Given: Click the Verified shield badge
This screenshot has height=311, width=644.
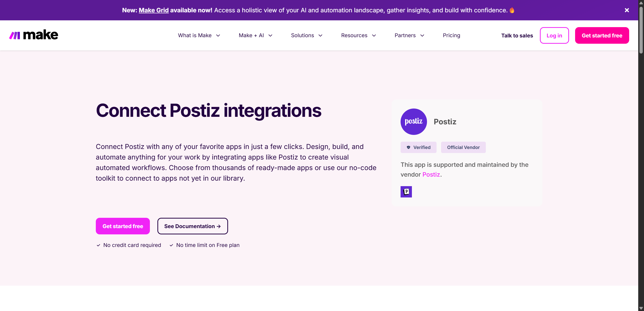Looking at the screenshot, I should click(418, 147).
